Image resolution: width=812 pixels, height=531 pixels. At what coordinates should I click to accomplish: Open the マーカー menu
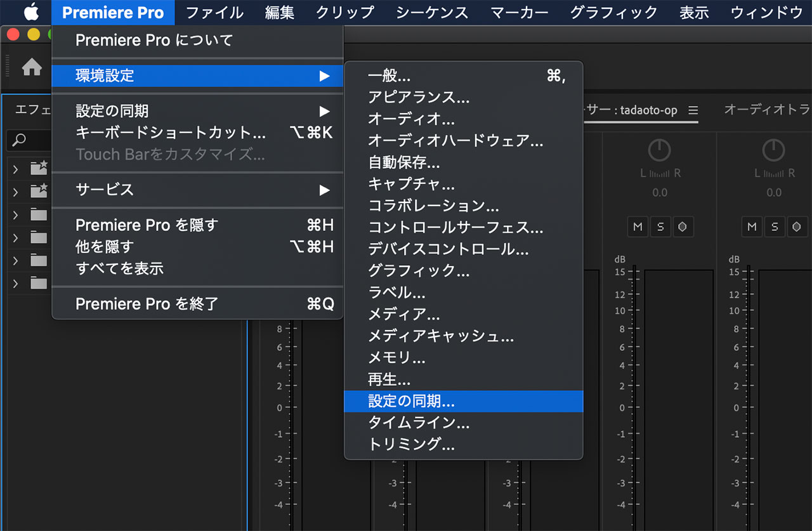520,12
